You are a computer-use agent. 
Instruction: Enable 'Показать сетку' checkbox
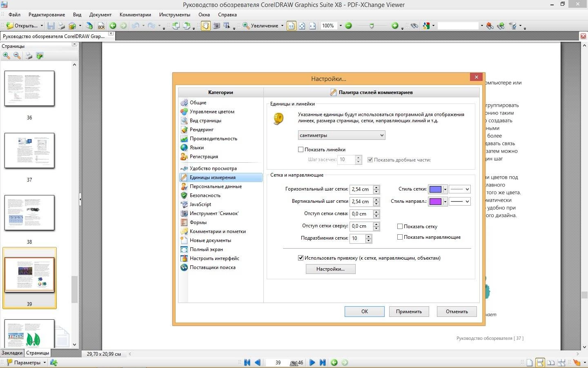coord(400,226)
